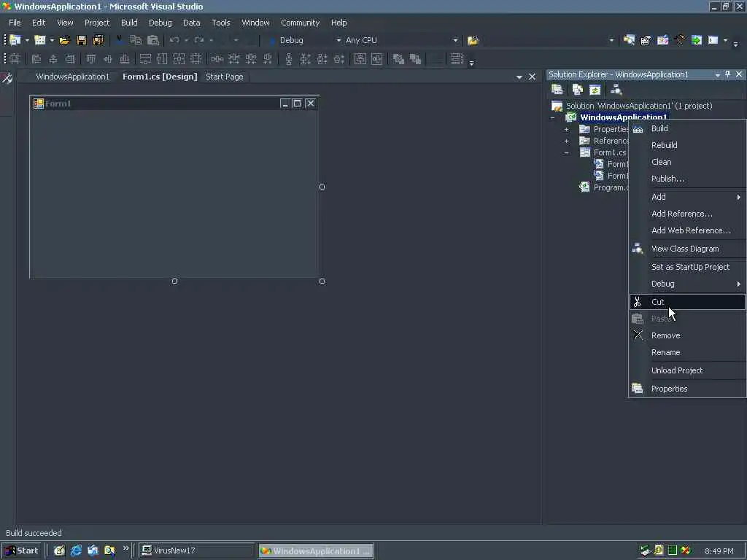
Task: Open the New Project icon's dropdown arrow
Action: tap(27, 41)
